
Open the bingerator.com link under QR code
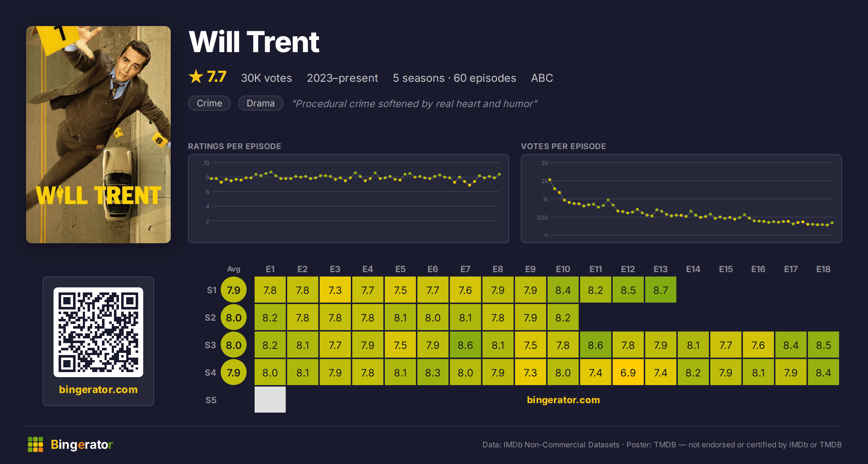[98, 389]
